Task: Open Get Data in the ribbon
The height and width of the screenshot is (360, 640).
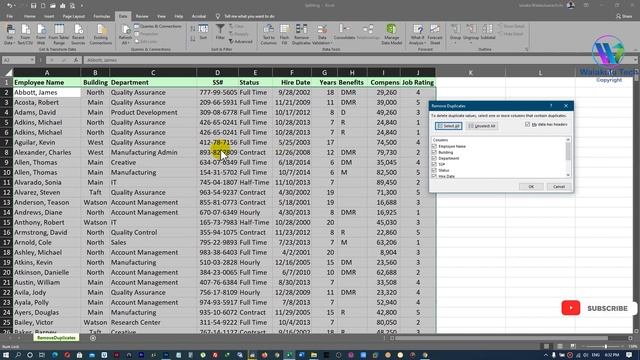Action: click(9, 34)
